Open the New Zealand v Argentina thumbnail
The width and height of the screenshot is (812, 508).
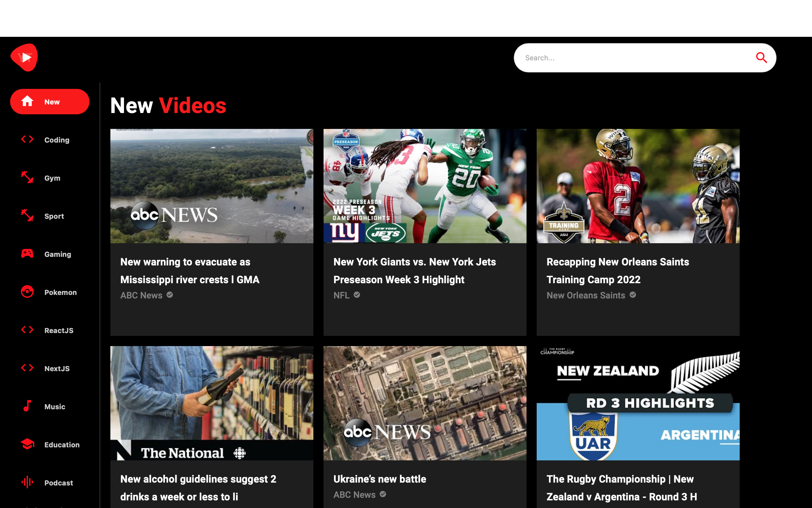(638, 403)
